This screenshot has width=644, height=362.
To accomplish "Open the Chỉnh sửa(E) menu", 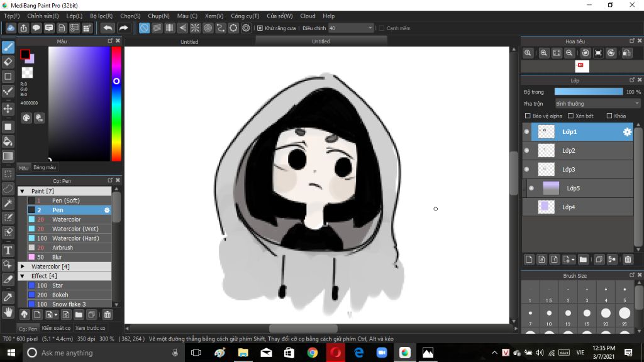I will pos(43,16).
